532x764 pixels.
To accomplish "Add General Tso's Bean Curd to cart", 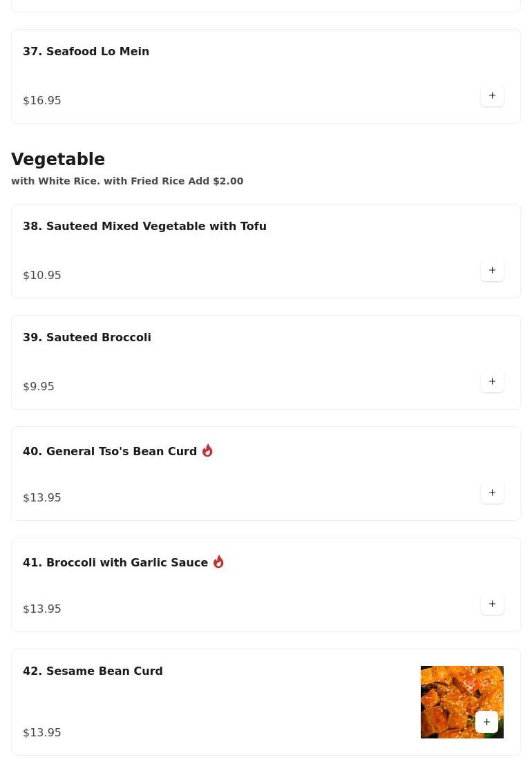I will pyautogui.click(x=492, y=493).
